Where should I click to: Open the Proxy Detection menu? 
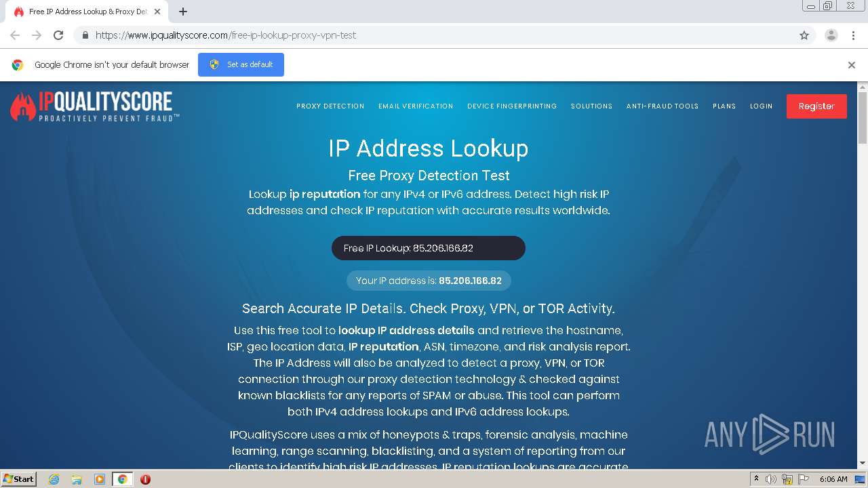pyautogui.click(x=330, y=106)
